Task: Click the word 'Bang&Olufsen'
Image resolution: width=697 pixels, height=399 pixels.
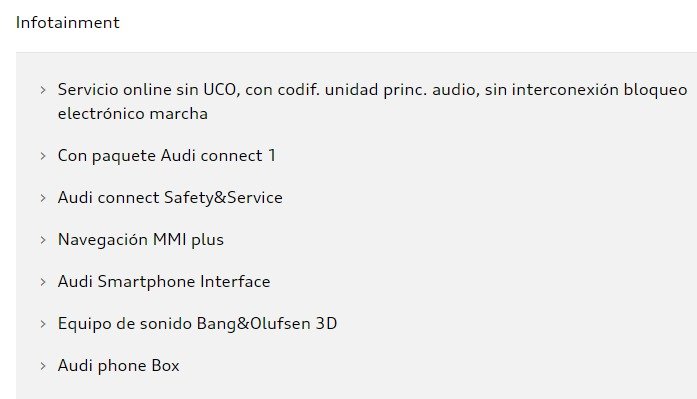Action: pyautogui.click(x=254, y=323)
